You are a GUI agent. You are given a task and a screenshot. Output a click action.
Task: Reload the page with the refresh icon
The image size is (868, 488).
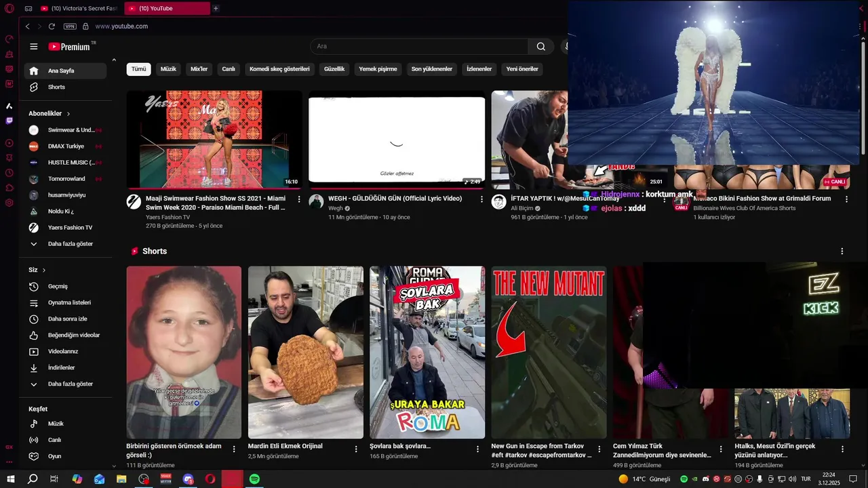(x=52, y=26)
